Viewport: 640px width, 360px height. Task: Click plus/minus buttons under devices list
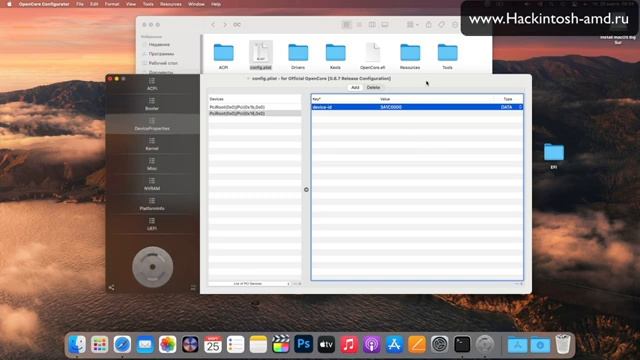pos(297,284)
